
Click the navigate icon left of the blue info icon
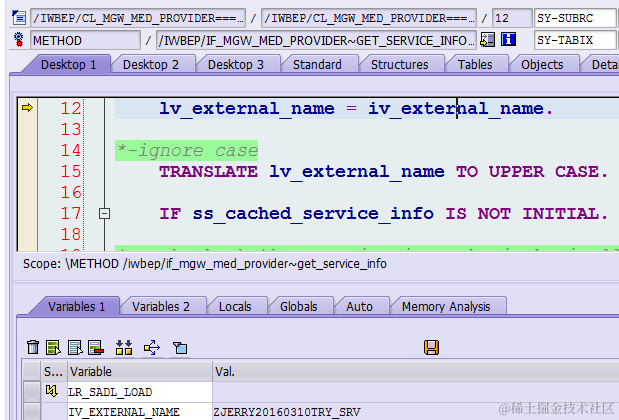click(488, 39)
